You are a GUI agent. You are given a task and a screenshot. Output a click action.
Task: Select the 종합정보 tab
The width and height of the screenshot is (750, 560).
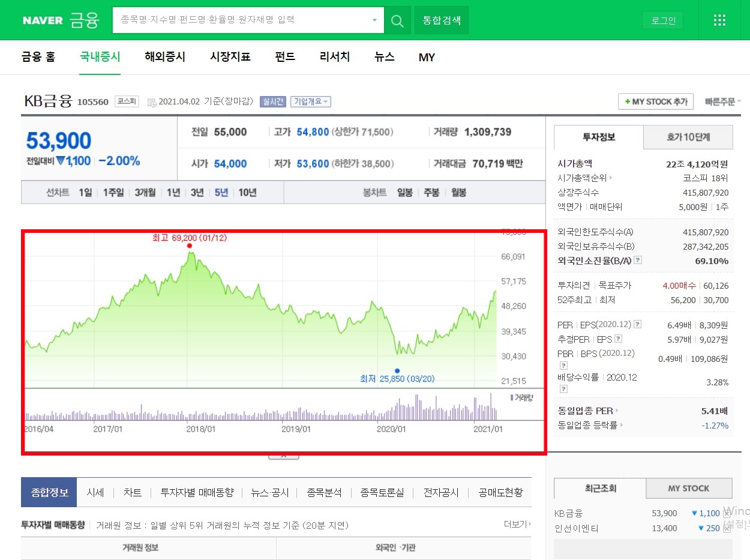[49, 493]
